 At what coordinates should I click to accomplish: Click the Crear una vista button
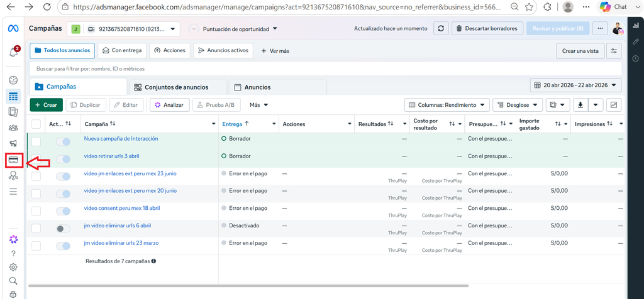(580, 51)
